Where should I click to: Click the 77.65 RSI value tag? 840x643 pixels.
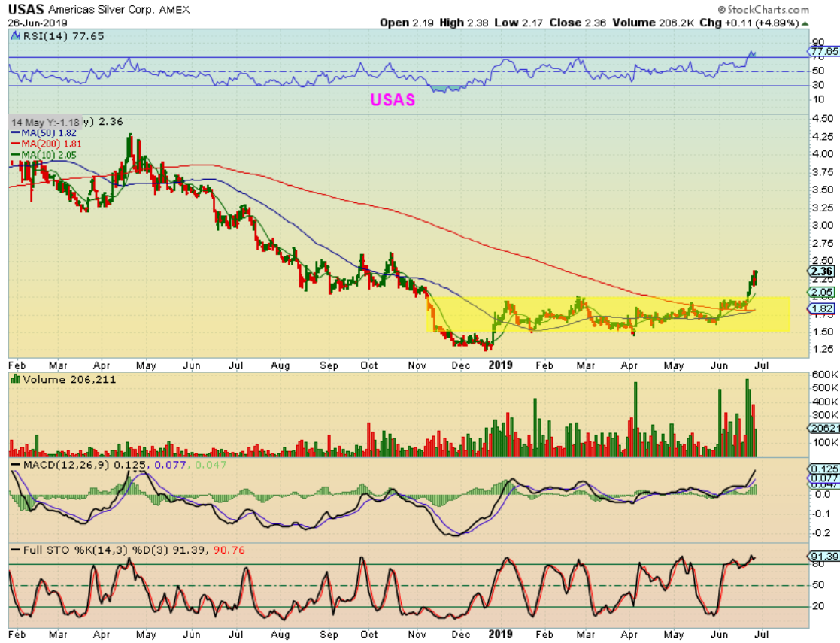822,52
